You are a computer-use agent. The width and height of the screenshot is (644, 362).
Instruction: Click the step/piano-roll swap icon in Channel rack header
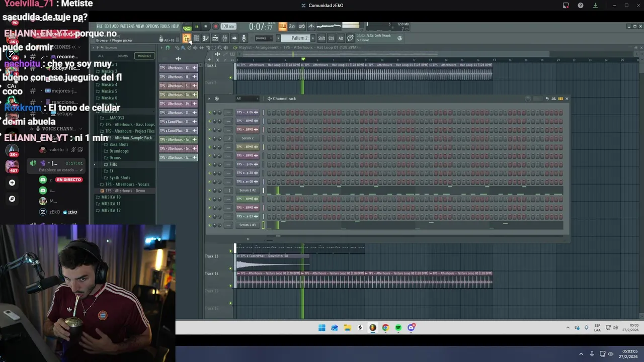click(560, 99)
